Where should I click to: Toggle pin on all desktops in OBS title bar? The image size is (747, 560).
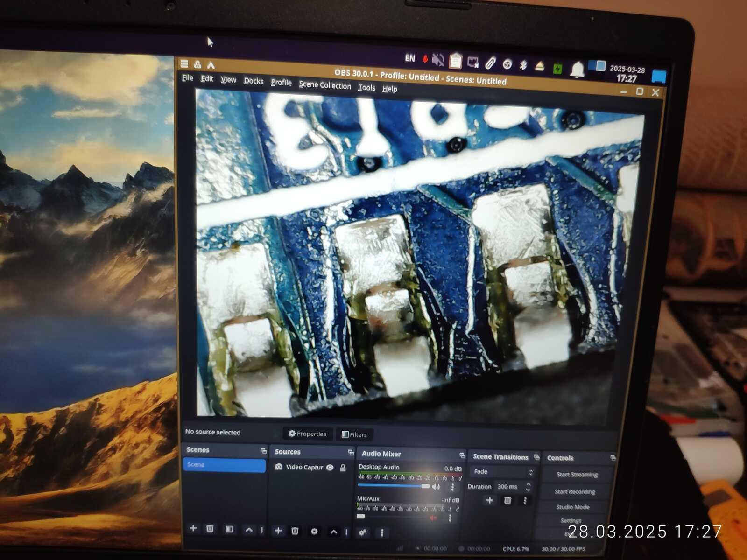pyautogui.click(x=197, y=64)
